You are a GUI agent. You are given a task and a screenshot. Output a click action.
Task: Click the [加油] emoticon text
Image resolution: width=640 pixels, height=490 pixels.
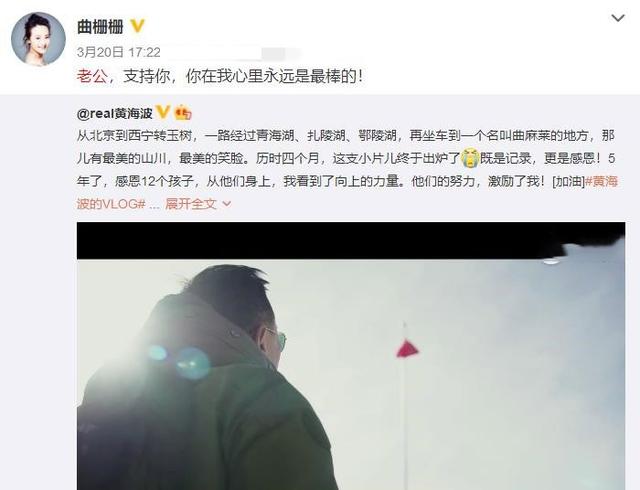coord(569,181)
